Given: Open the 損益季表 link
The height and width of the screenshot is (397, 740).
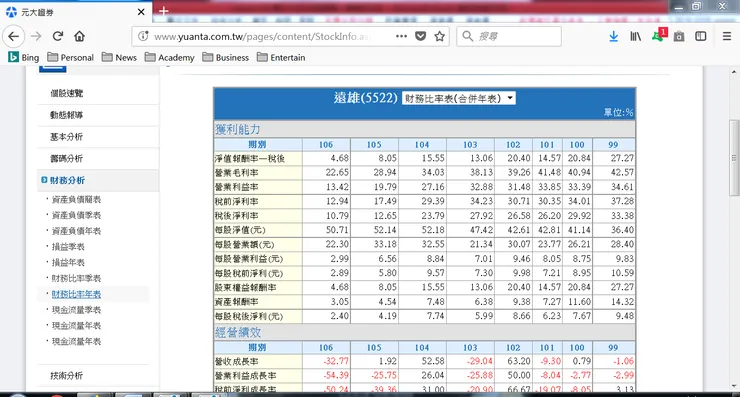Looking at the screenshot, I should pyautogui.click(x=68, y=246).
